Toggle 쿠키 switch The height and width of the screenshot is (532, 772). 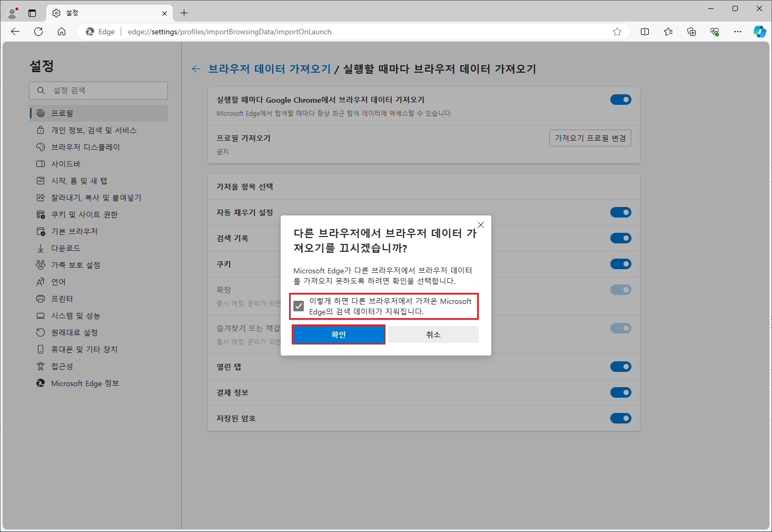620,264
